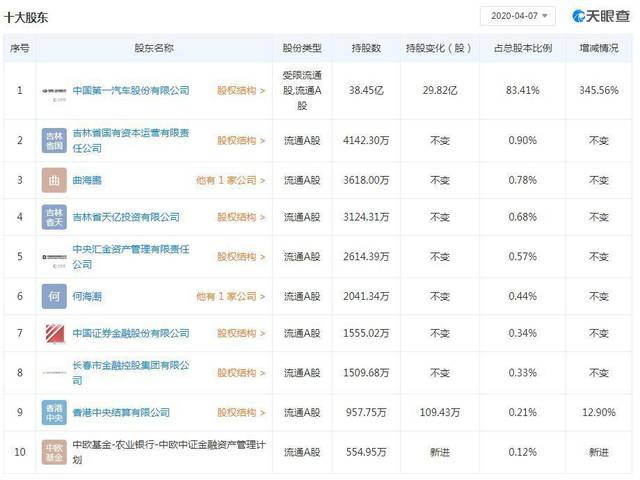Image resolution: width=640 pixels, height=480 pixels.
Task: Expand 他有1家公司 for 曲海鹏
Action: coord(231,180)
